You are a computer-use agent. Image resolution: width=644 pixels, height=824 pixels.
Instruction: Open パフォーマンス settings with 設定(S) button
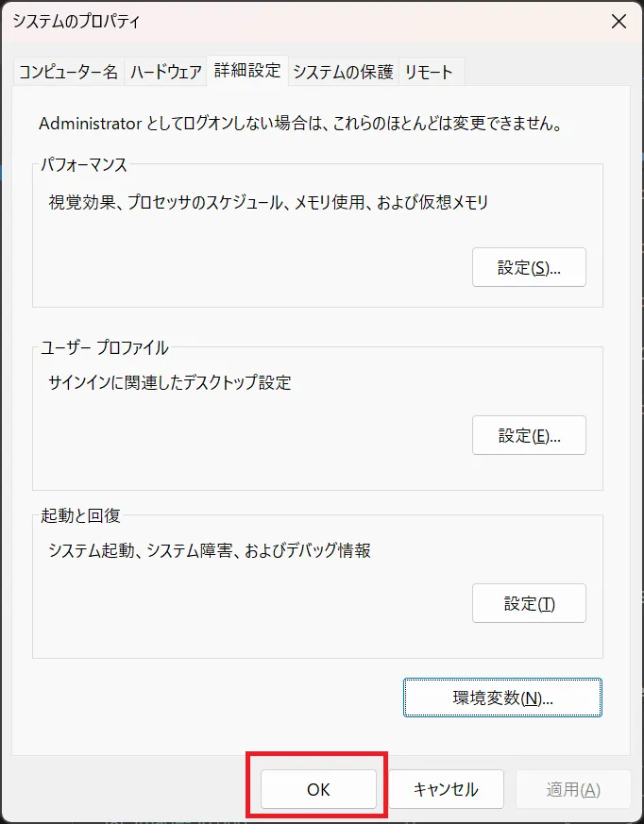pyautogui.click(x=529, y=267)
